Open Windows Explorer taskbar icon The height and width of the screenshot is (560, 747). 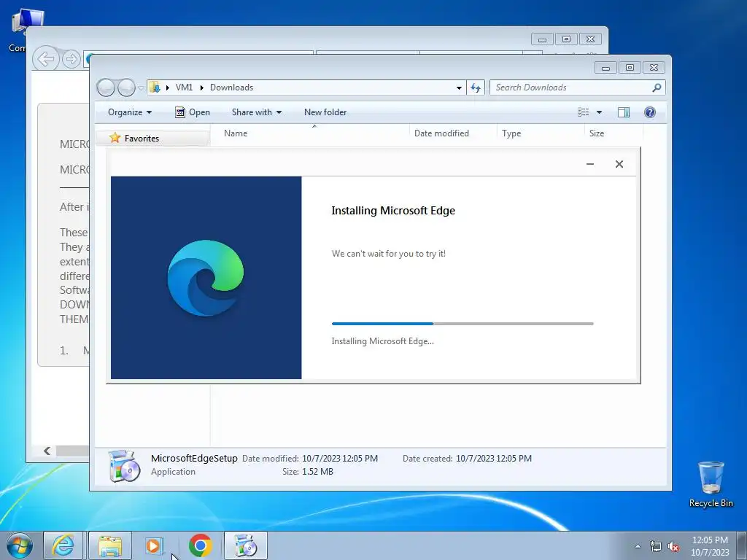[110, 545]
